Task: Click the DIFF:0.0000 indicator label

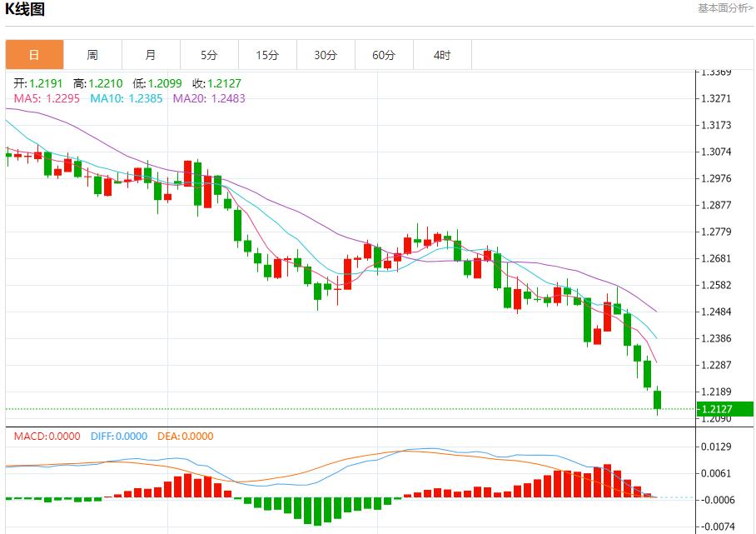Action: pos(119,436)
